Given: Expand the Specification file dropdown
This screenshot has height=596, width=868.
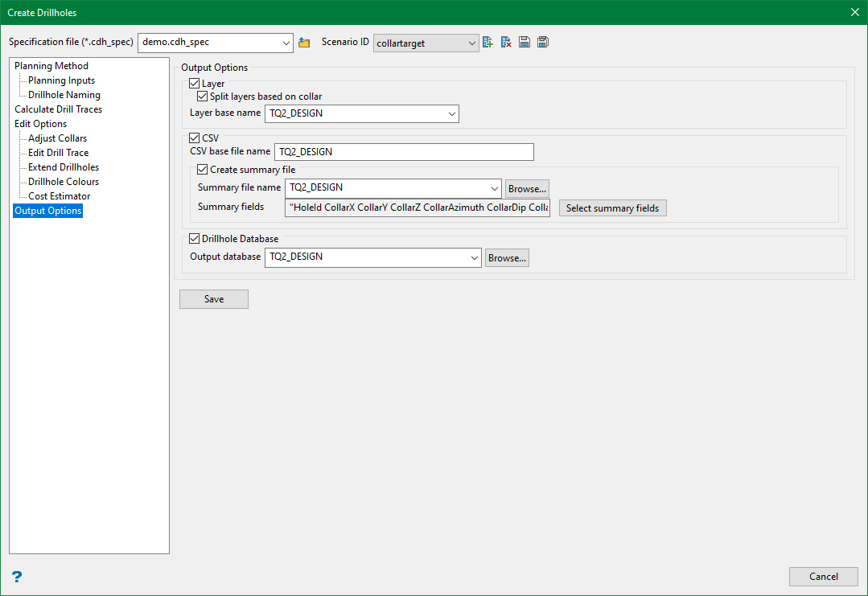Looking at the screenshot, I should 286,43.
